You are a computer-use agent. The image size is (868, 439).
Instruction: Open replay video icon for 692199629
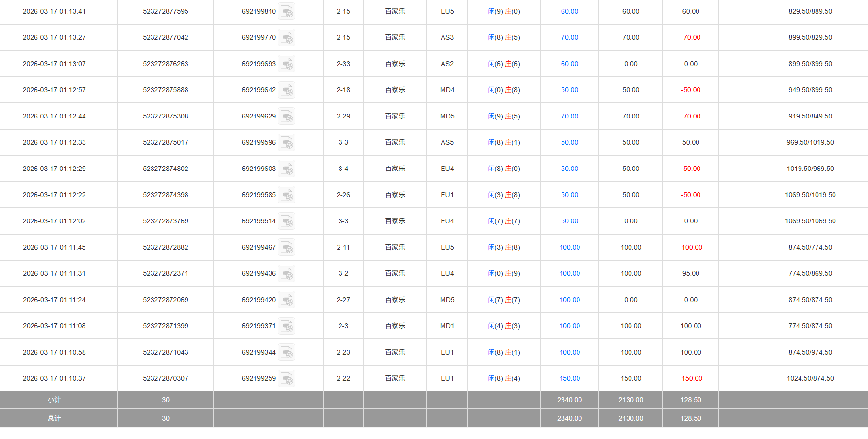click(287, 117)
